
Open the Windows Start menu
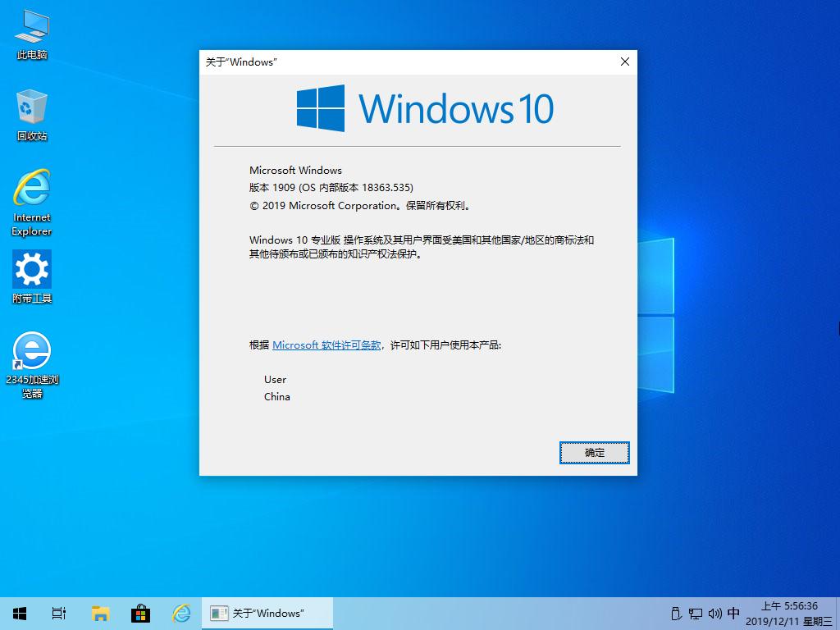point(20,614)
